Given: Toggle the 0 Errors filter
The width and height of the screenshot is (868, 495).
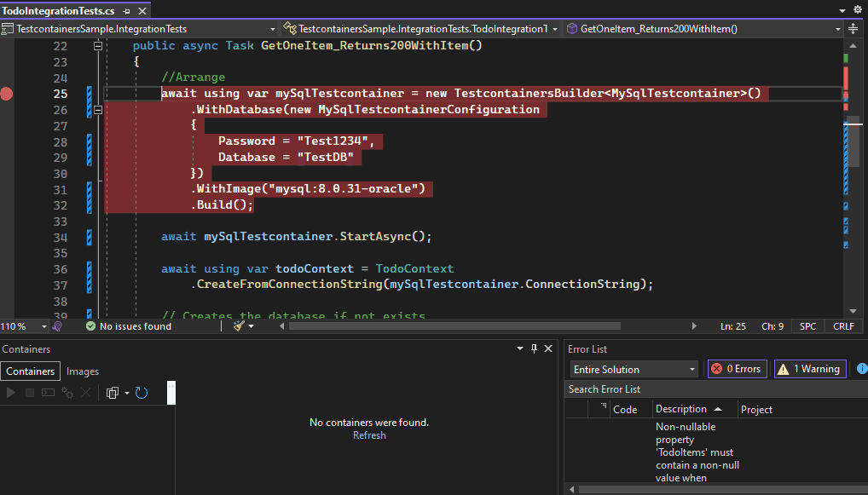Looking at the screenshot, I should pyautogui.click(x=737, y=369).
